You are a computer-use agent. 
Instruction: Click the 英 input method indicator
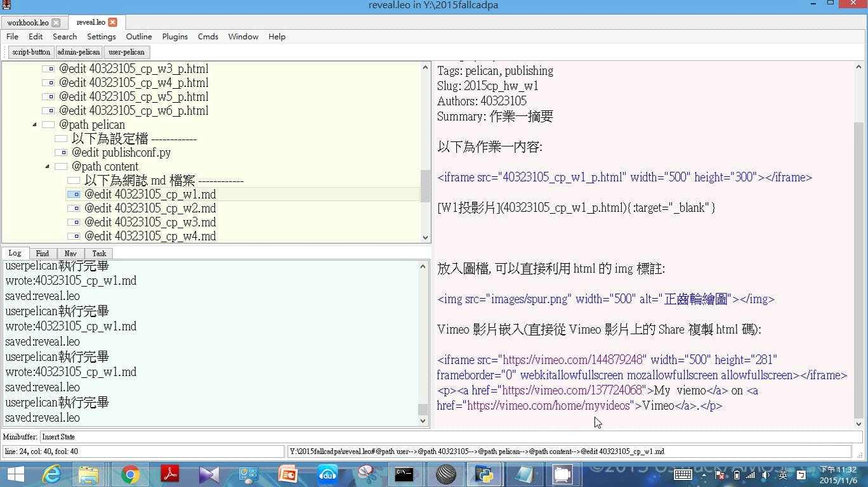(x=784, y=475)
